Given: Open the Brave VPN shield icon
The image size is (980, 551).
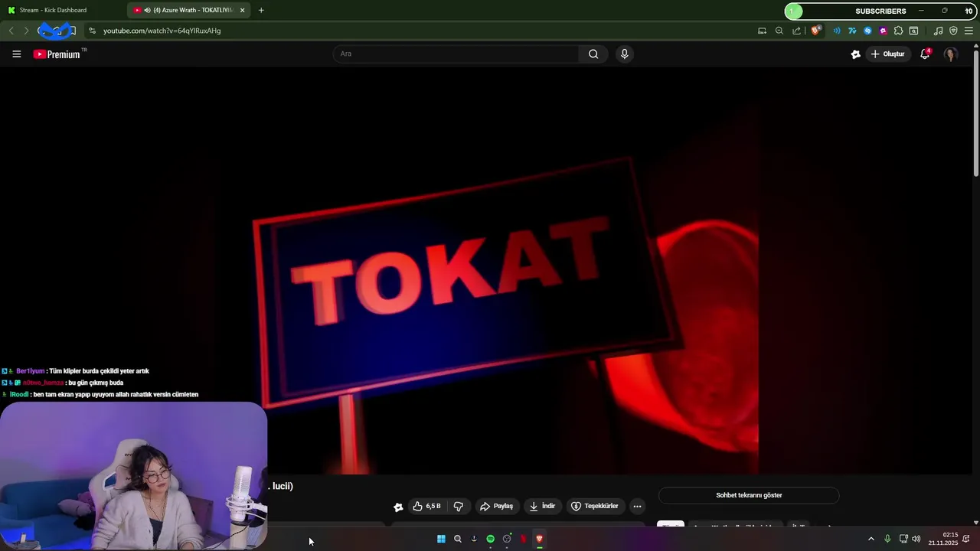Looking at the screenshot, I should coord(953,31).
